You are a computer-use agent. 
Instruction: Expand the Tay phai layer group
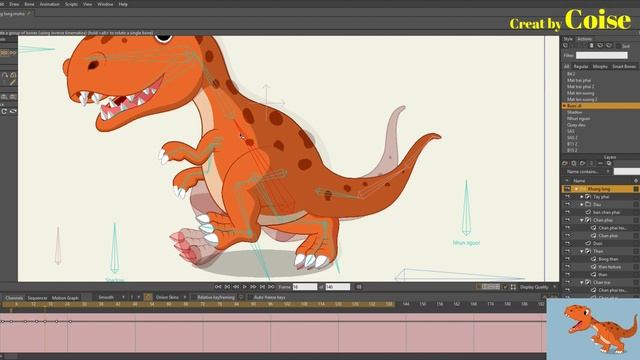coord(582,197)
